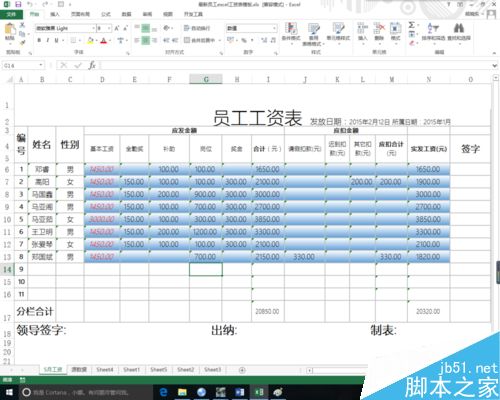Toggle align text right
Image resolution: width=500 pixels, height=400 pixels.
click(x=154, y=40)
